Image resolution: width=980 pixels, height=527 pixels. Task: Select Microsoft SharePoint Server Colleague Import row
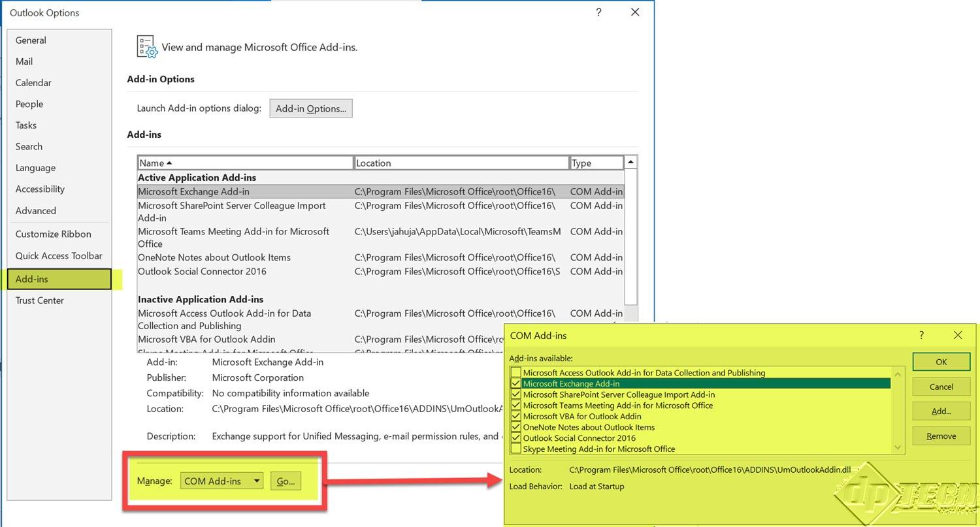point(380,212)
